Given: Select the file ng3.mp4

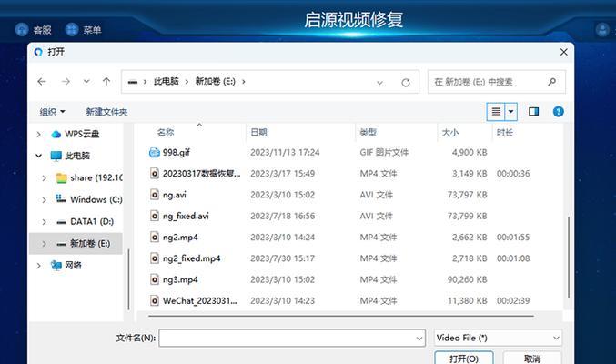Looking at the screenshot, I should click(180, 279).
